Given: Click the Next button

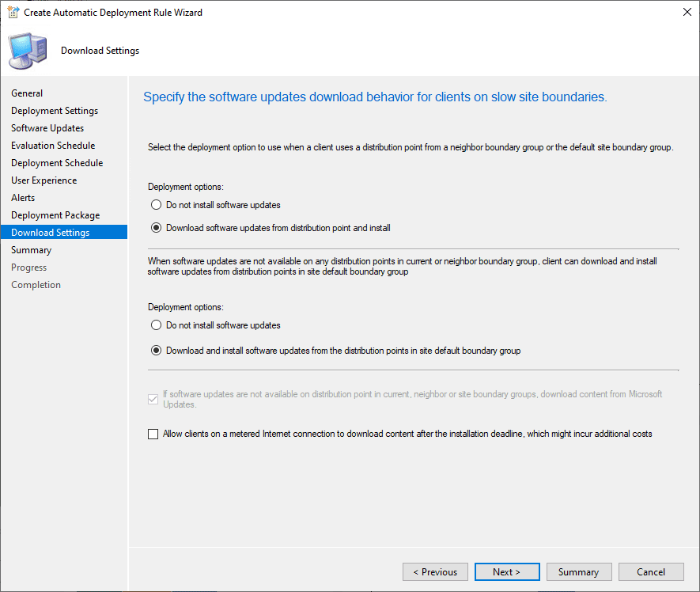Looking at the screenshot, I should pos(506,572).
